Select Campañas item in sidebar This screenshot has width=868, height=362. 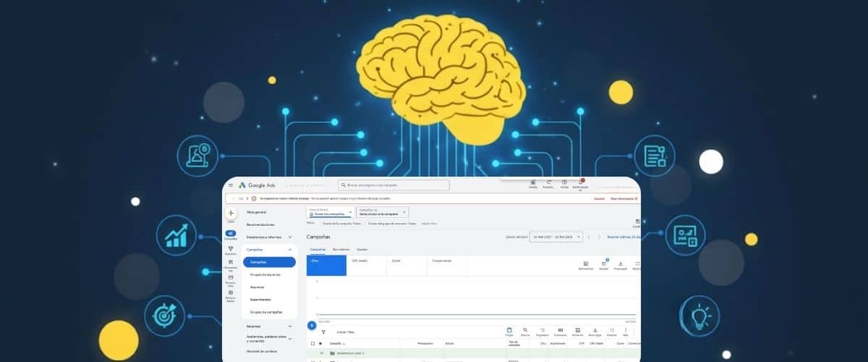pos(269,262)
